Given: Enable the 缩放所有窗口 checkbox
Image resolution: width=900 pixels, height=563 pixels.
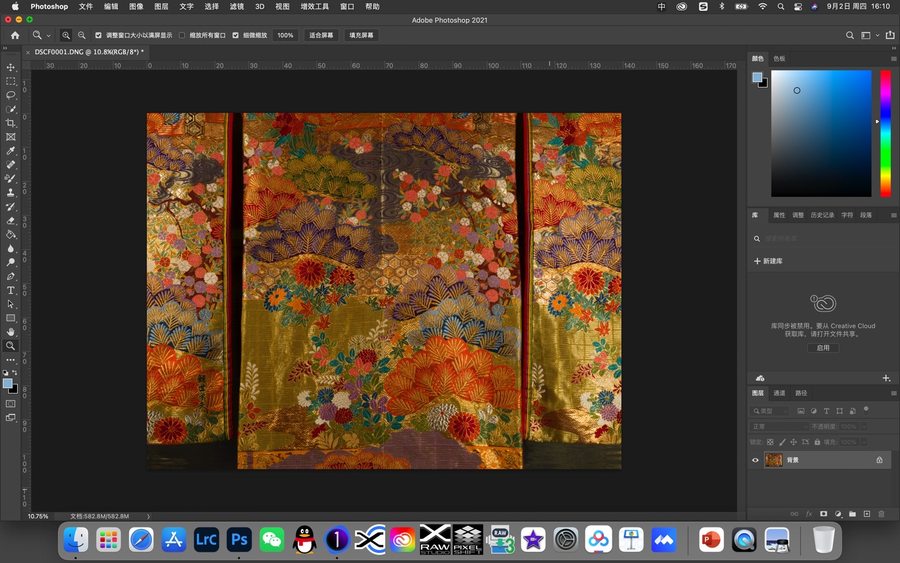Looking at the screenshot, I should pyautogui.click(x=182, y=35).
